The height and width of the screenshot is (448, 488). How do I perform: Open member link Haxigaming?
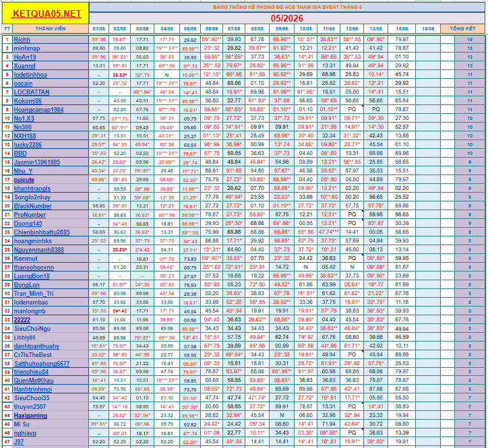[x=30, y=416]
